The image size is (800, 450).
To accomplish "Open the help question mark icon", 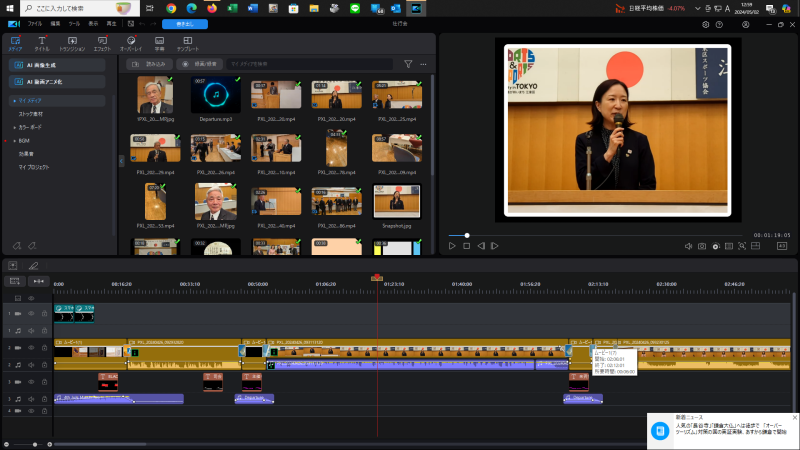I will (719, 24).
